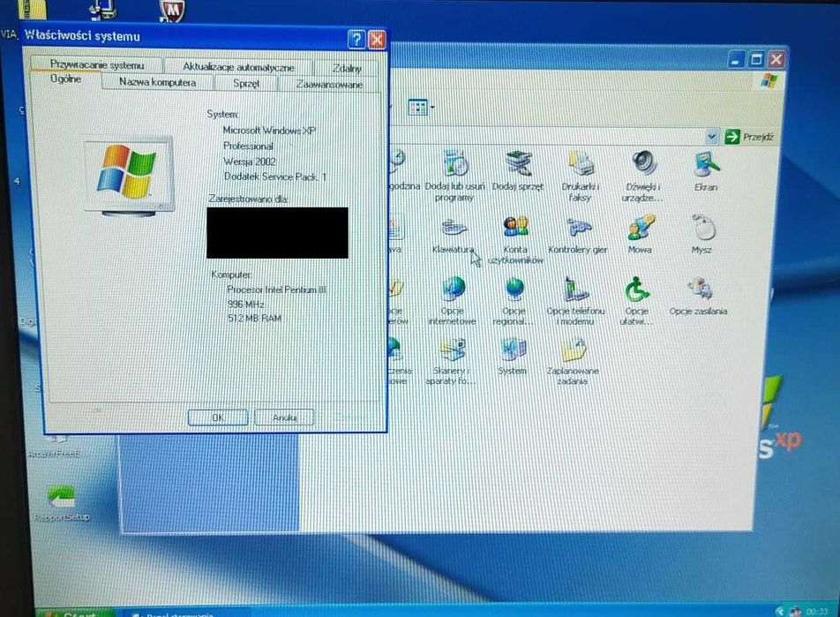Switch to the Nazwa komputera tab

157,83
